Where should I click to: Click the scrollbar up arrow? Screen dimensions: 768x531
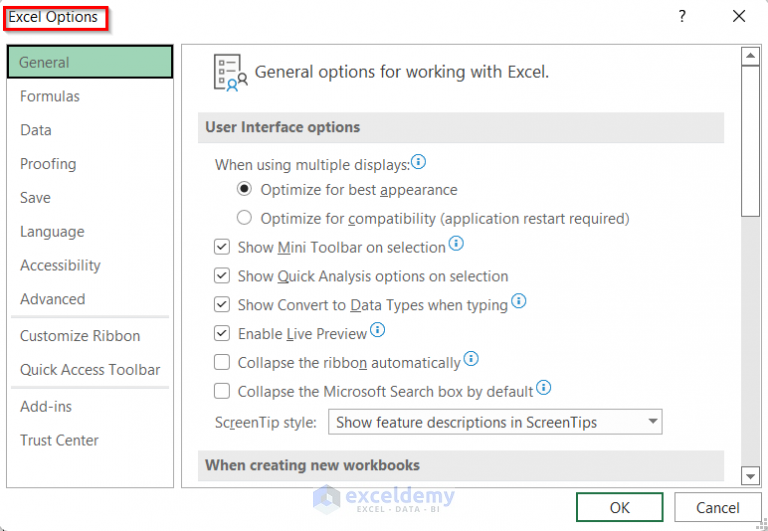click(750, 56)
